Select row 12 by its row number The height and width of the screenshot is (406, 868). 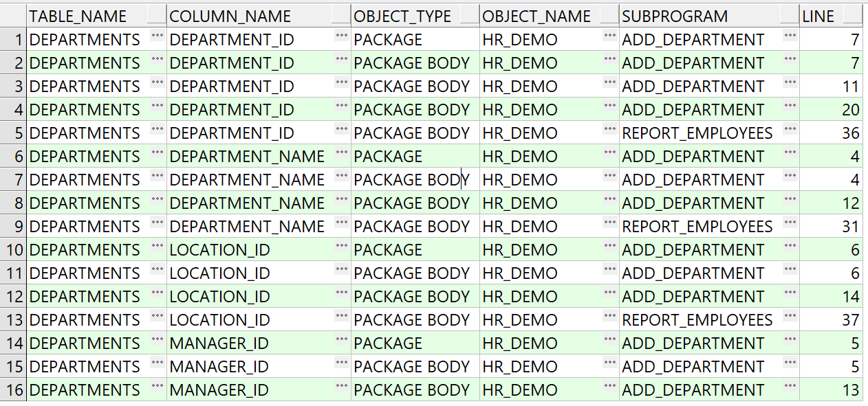pos(14,297)
